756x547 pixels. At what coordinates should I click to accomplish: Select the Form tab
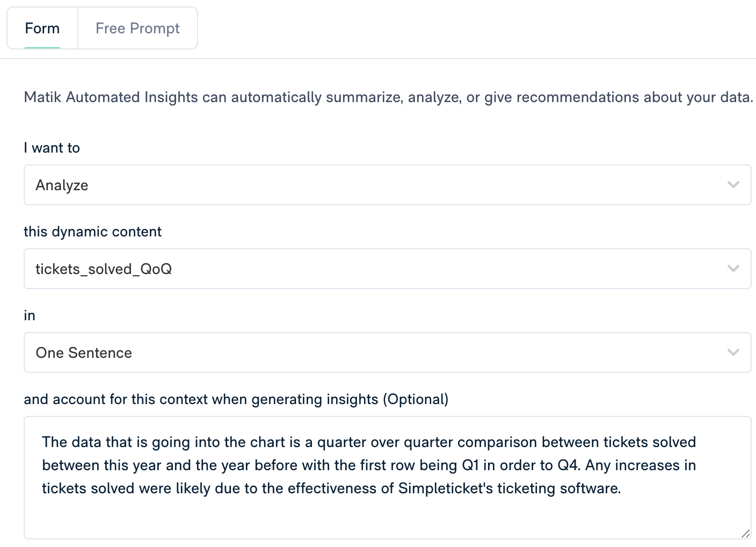42,28
